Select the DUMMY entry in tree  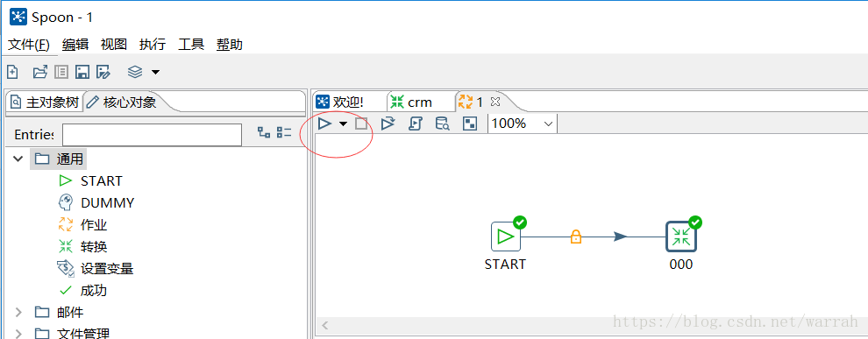point(96,203)
